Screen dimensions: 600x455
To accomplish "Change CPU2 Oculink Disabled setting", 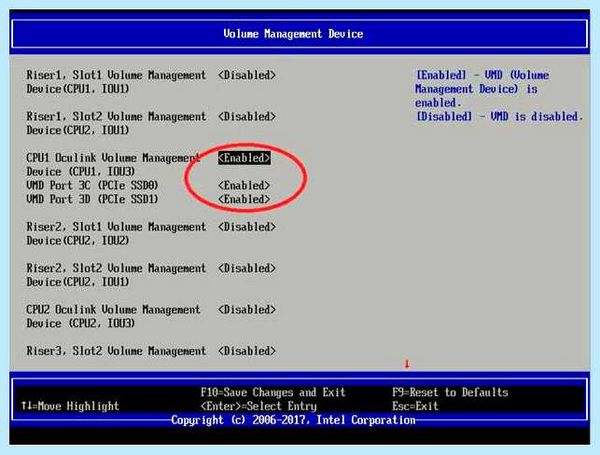I will pyautogui.click(x=247, y=310).
